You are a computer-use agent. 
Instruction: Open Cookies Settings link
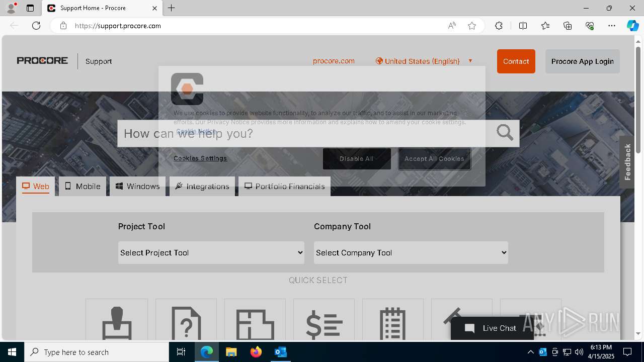click(200, 158)
